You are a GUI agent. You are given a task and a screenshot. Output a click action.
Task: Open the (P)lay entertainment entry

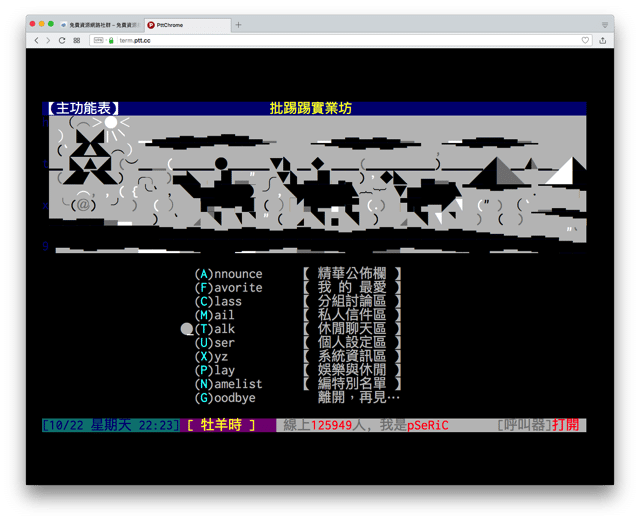(x=215, y=370)
